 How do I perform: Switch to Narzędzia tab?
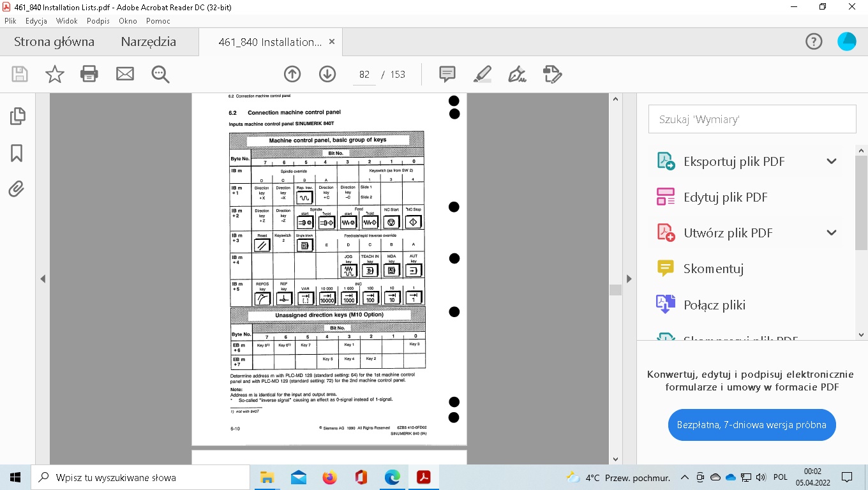coord(149,42)
